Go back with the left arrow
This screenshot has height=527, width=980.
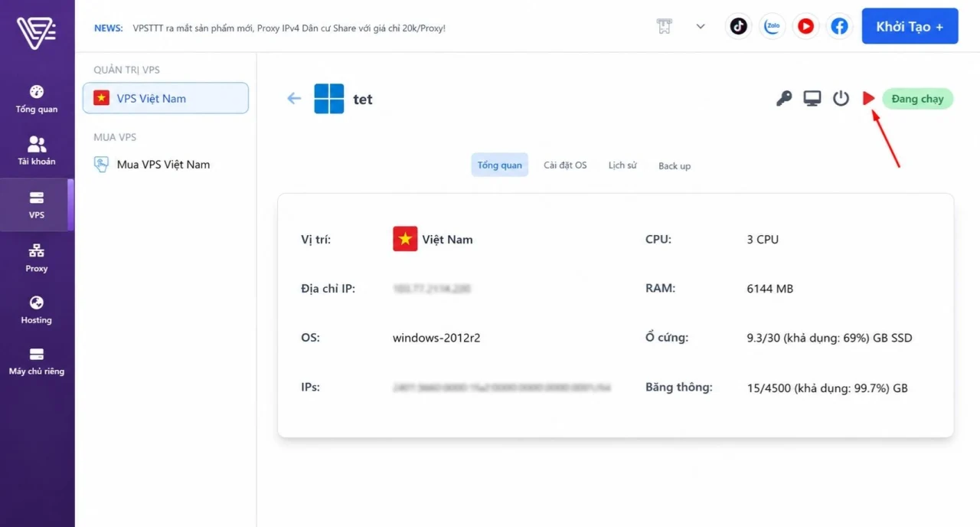(x=294, y=98)
